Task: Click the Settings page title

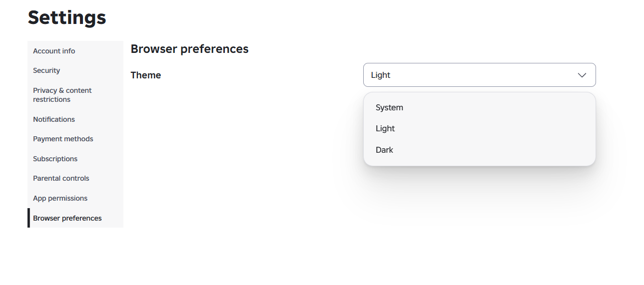Action: pos(67,17)
